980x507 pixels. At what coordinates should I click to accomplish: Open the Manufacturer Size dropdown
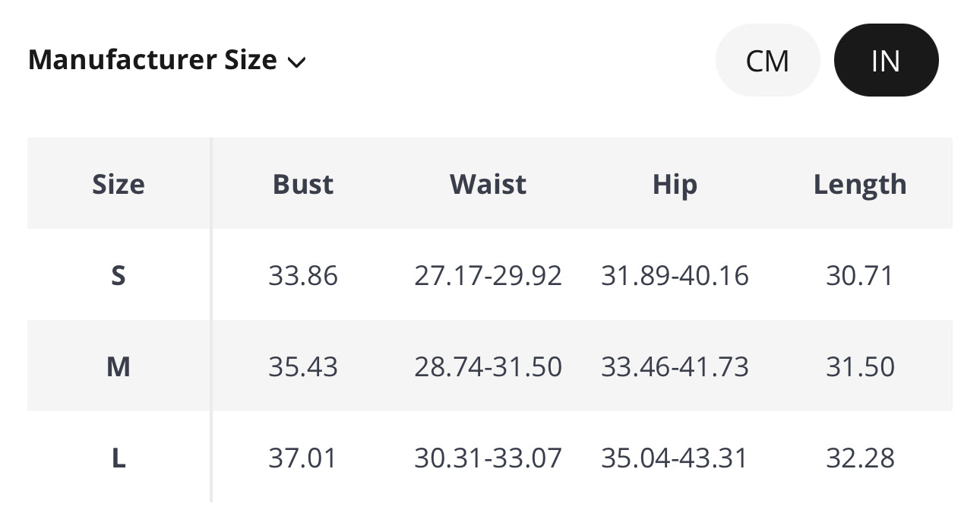pos(166,59)
